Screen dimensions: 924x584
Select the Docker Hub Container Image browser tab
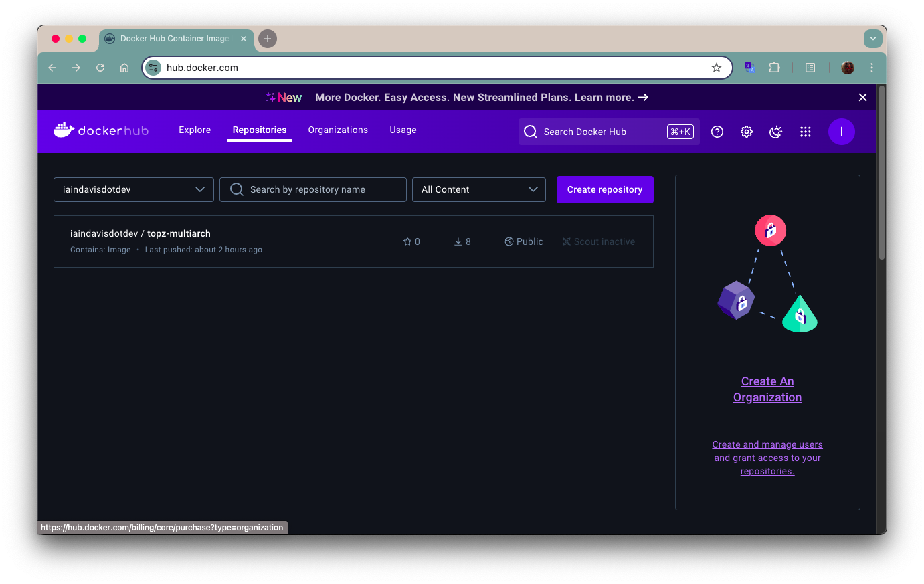pos(177,39)
